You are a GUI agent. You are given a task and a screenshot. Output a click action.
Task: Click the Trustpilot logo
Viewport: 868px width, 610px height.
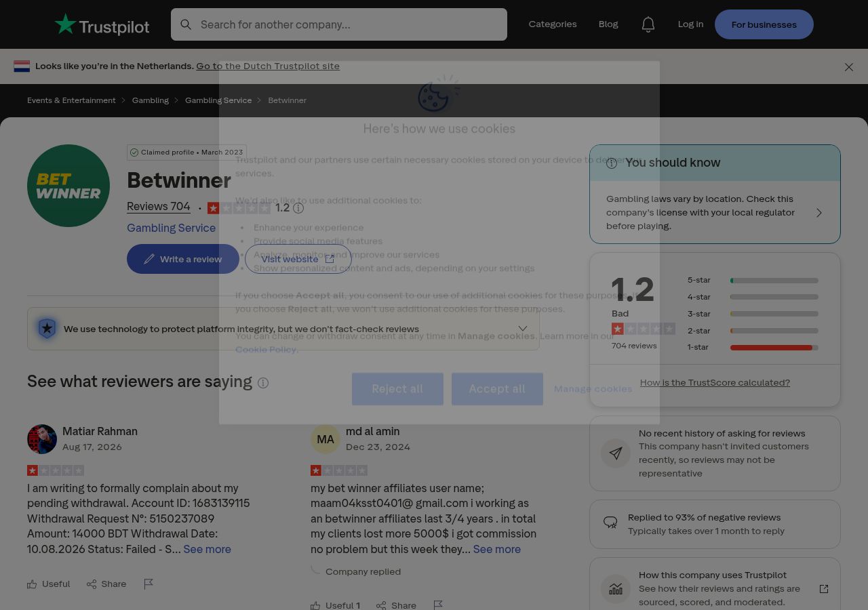[x=102, y=24]
